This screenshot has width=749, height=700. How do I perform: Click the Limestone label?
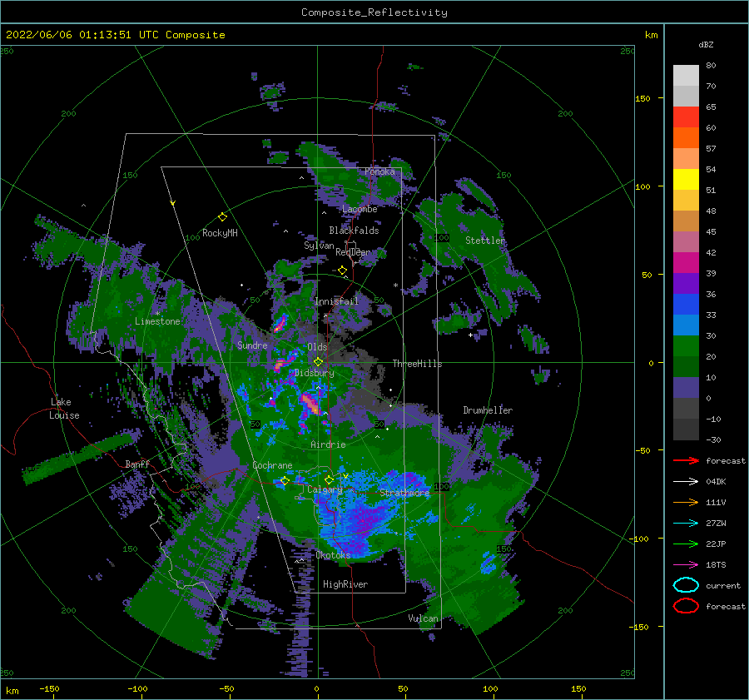157,321
